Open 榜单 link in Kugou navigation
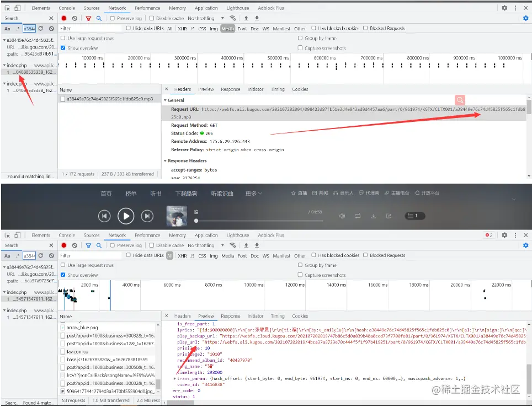The image size is (532, 407). (131, 194)
